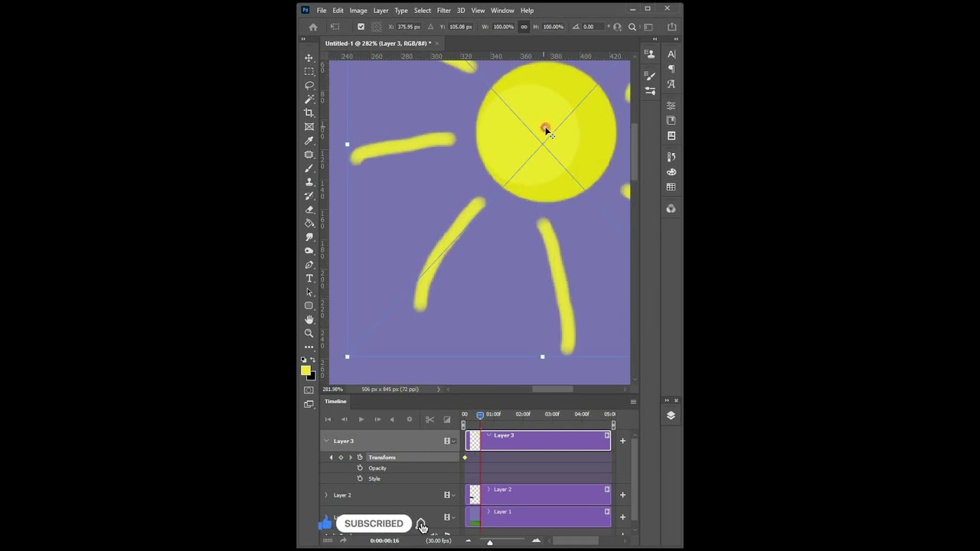This screenshot has width=980, height=551.
Task: Select the Crop tool
Action: point(309,112)
